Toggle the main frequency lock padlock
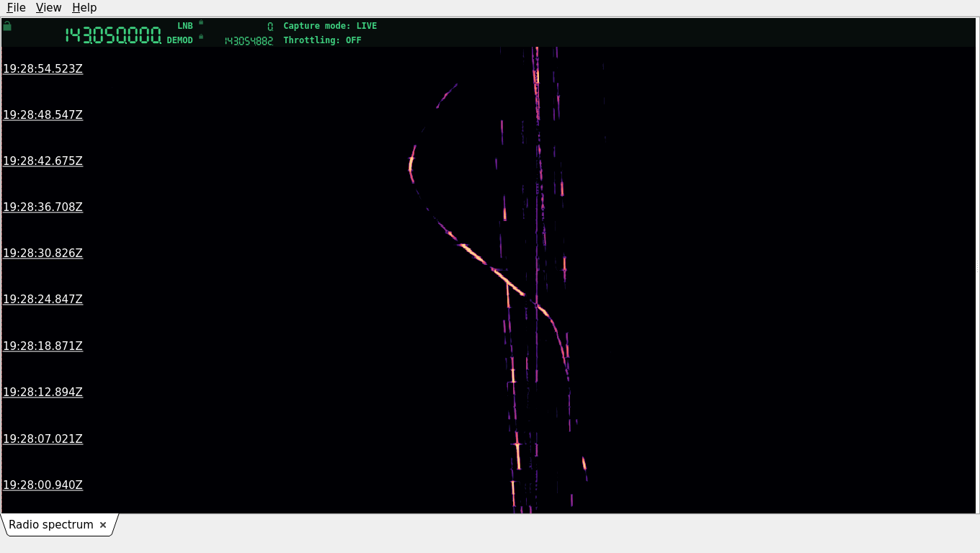The width and height of the screenshot is (980, 553). (x=7, y=26)
